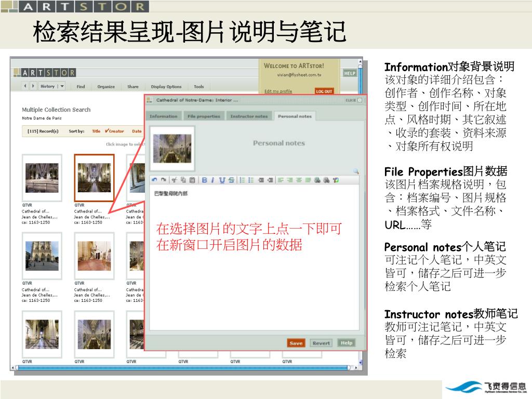The width and height of the screenshot is (532, 399).
Task: Apply strikethrough to note text
Action: click(231, 180)
